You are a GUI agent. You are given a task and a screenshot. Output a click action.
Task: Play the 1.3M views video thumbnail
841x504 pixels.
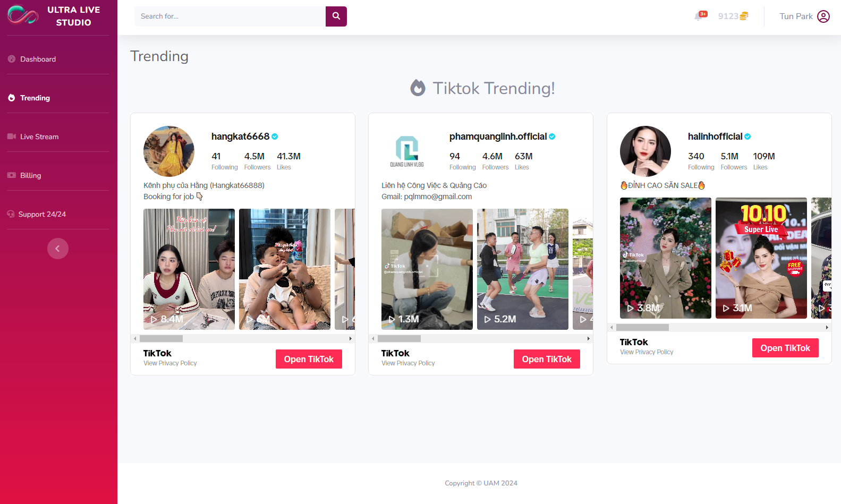[x=427, y=269]
